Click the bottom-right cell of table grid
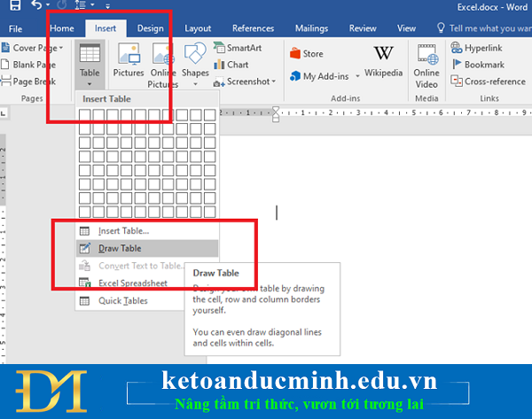 pos(209,212)
